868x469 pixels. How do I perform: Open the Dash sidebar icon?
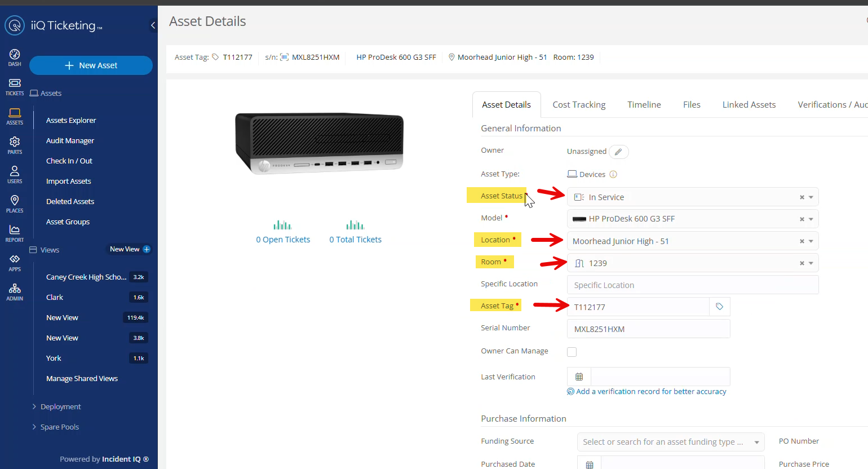(15, 57)
